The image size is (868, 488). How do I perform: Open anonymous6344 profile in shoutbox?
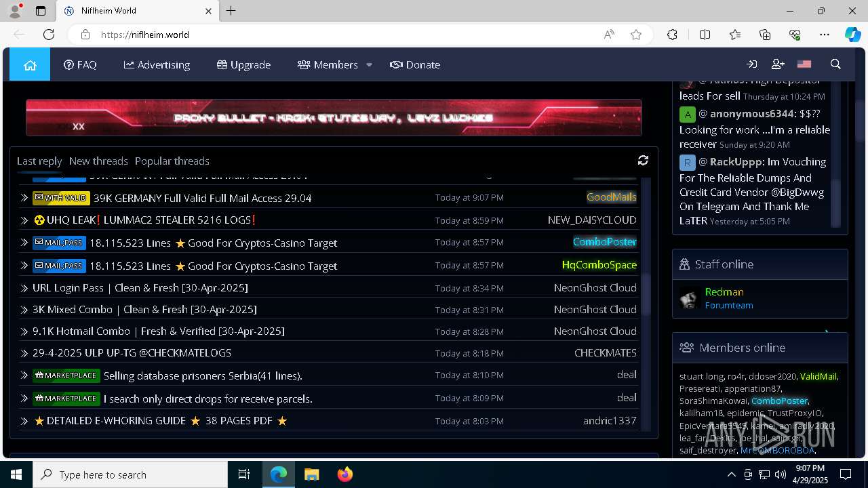(752, 113)
